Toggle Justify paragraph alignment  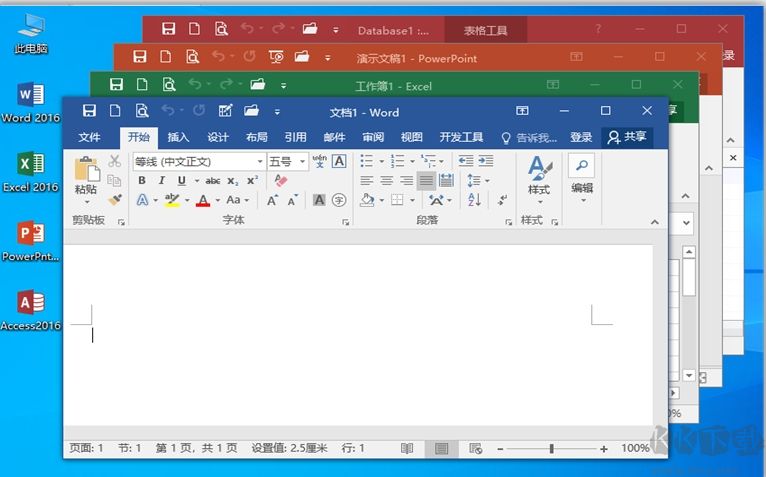(x=426, y=181)
